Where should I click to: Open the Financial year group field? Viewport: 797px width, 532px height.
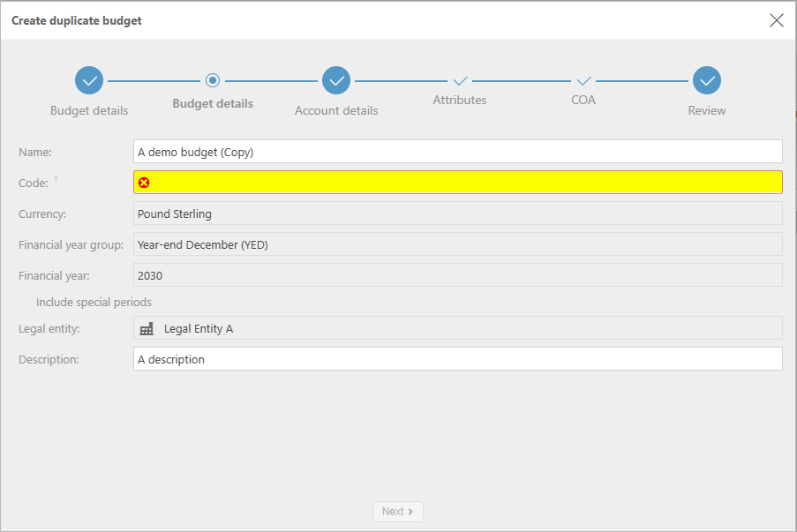click(x=457, y=244)
